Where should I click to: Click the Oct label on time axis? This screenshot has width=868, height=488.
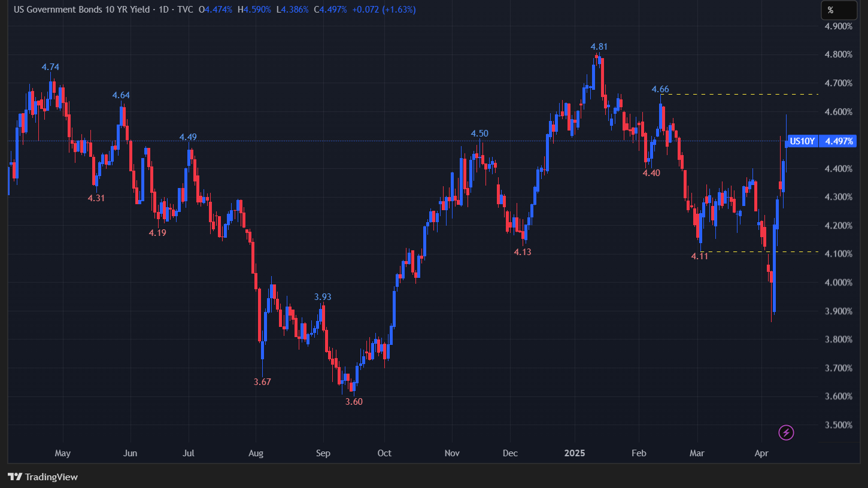385,453
